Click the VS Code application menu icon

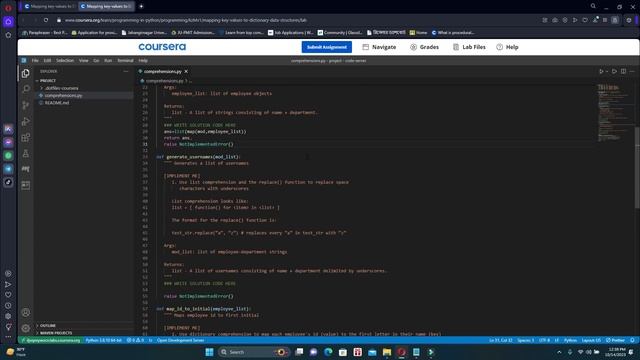click(24, 60)
